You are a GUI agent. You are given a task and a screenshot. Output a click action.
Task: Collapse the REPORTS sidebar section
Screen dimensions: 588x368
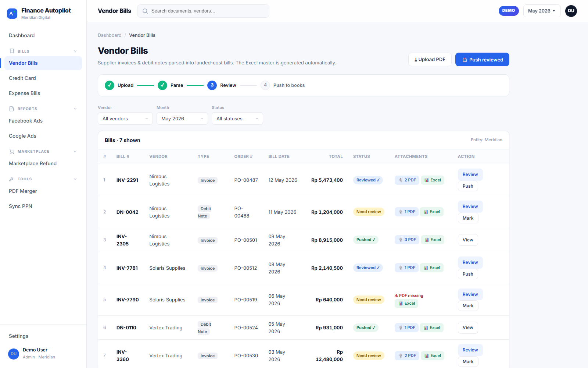pos(75,109)
